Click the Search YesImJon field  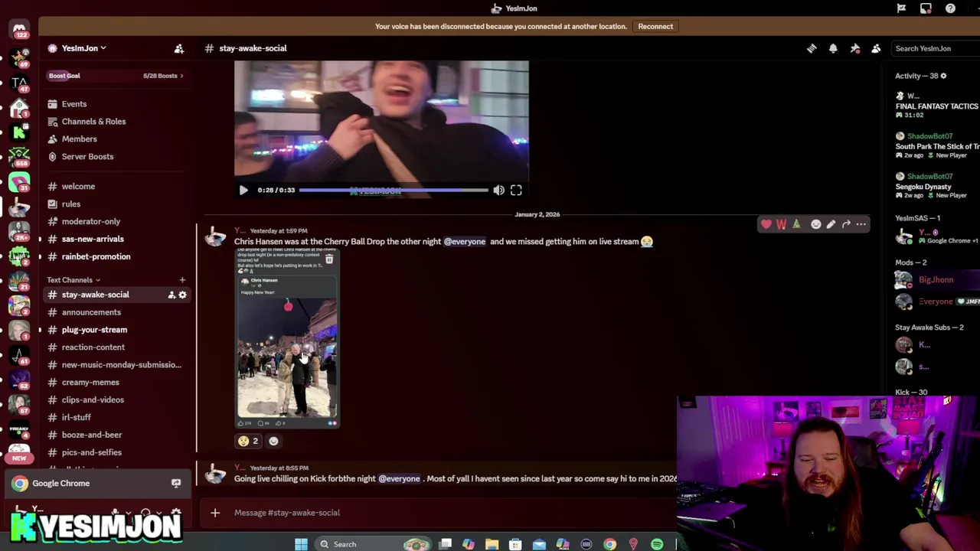936,48
